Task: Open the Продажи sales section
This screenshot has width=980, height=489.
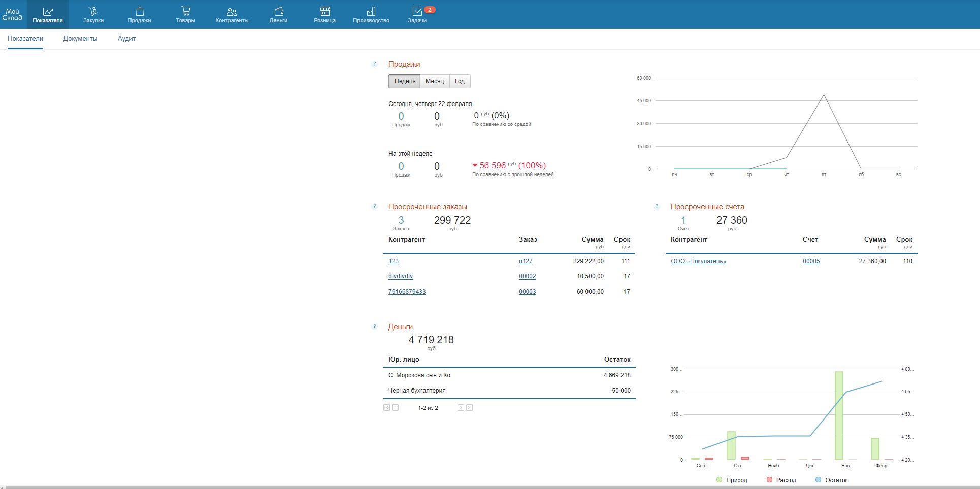Action: coord(139,15)
